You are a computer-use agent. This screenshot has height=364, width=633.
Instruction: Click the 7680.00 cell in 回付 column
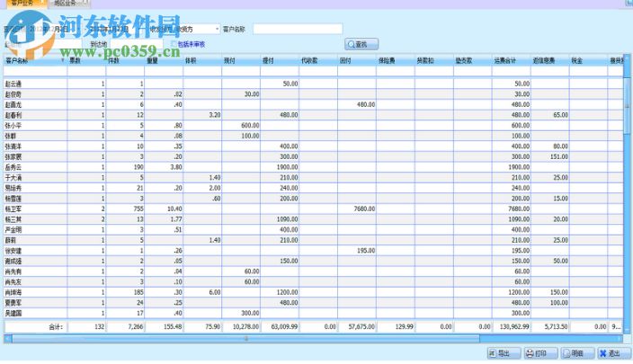coord(357,209)
